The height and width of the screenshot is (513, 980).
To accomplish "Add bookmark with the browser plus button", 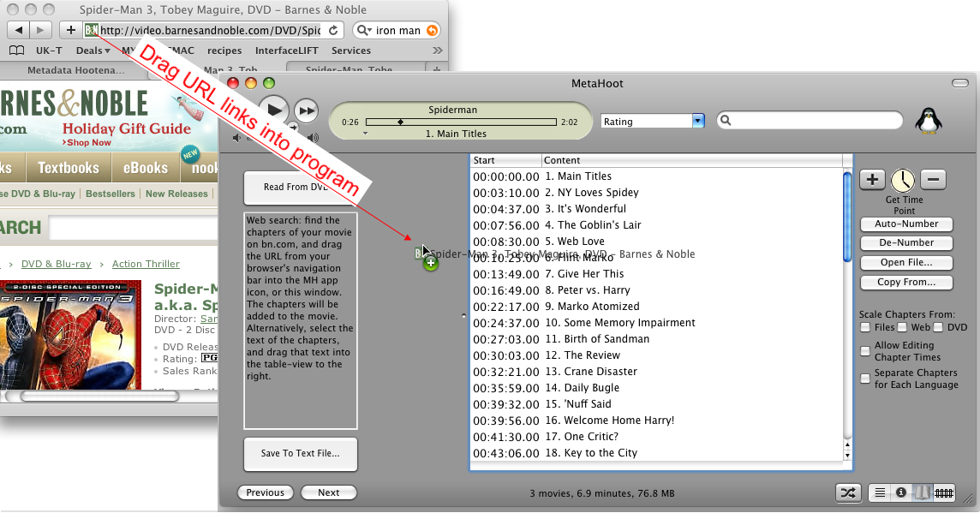I will pyautogui.click(x=70, y=30).
